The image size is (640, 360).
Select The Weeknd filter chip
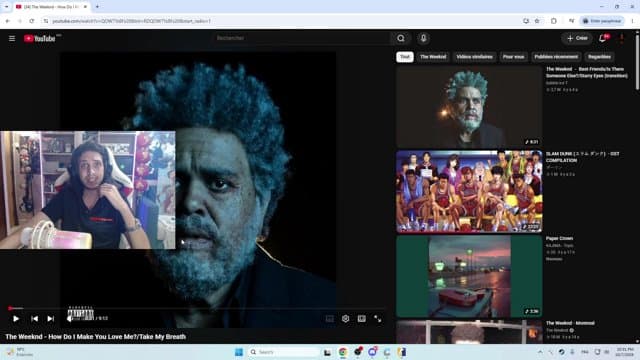click(433, 57)
